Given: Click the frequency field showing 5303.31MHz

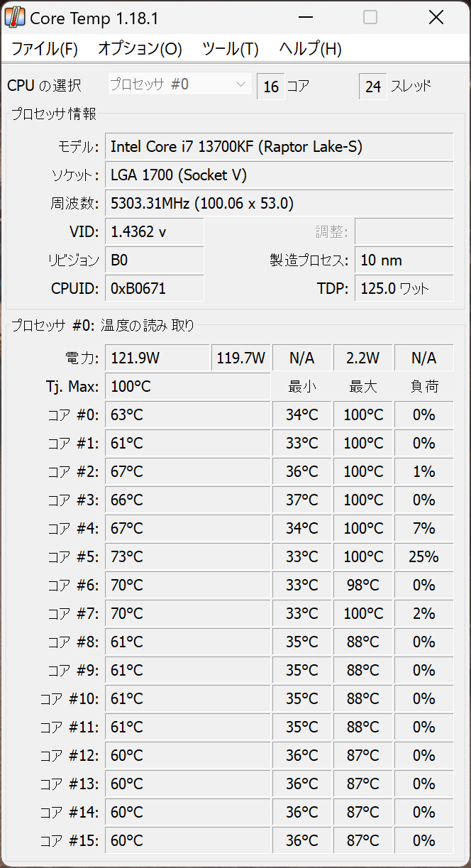Looking at the screenshot, I should (279, 204).
